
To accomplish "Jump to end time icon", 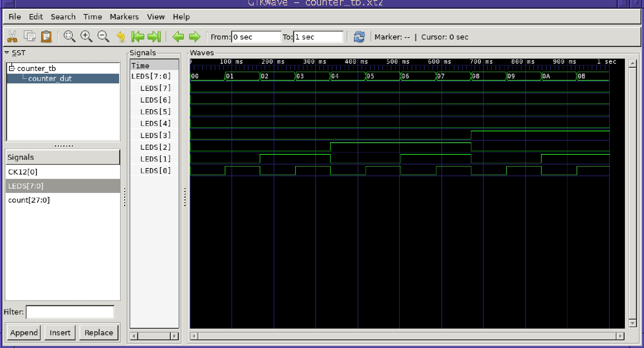I will 154,37.
